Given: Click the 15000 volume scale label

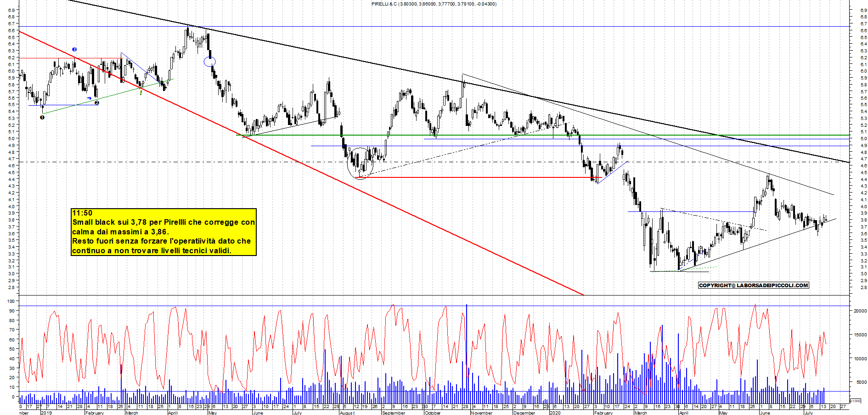Looking at the screenshot, I should [860, 335].
